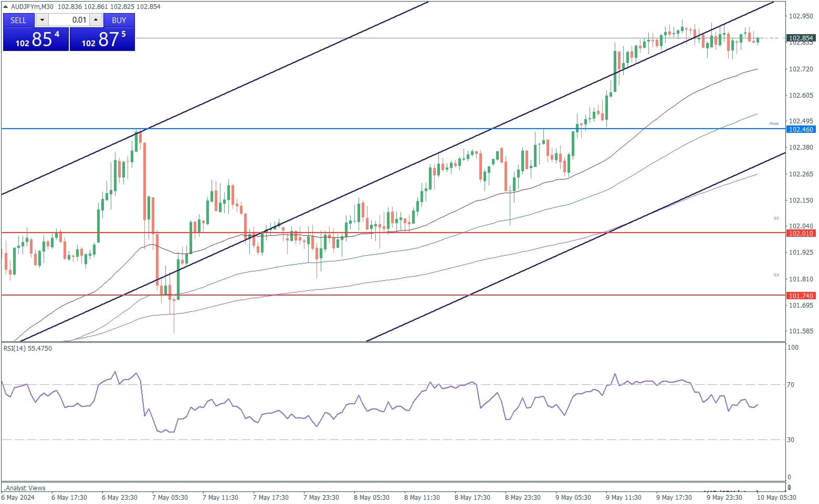Click the .Analyst Views label
This screenshot has height=504, width=819.
tap(25, 488)
